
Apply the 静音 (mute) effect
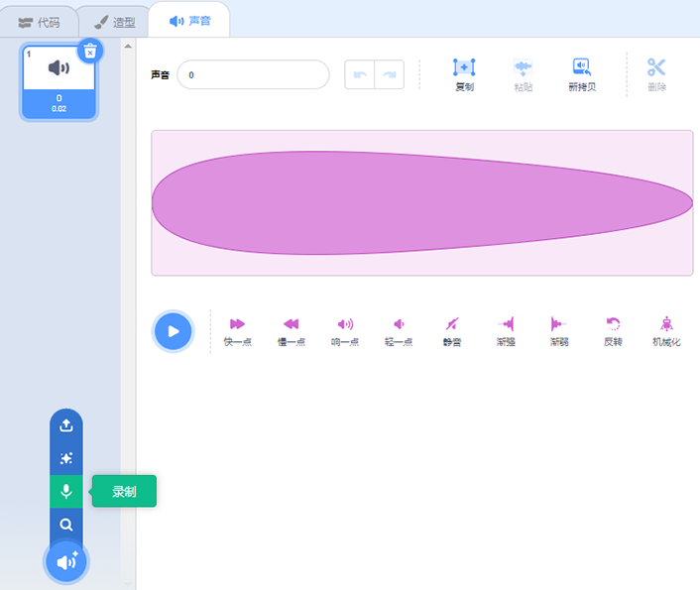(452, 324)
